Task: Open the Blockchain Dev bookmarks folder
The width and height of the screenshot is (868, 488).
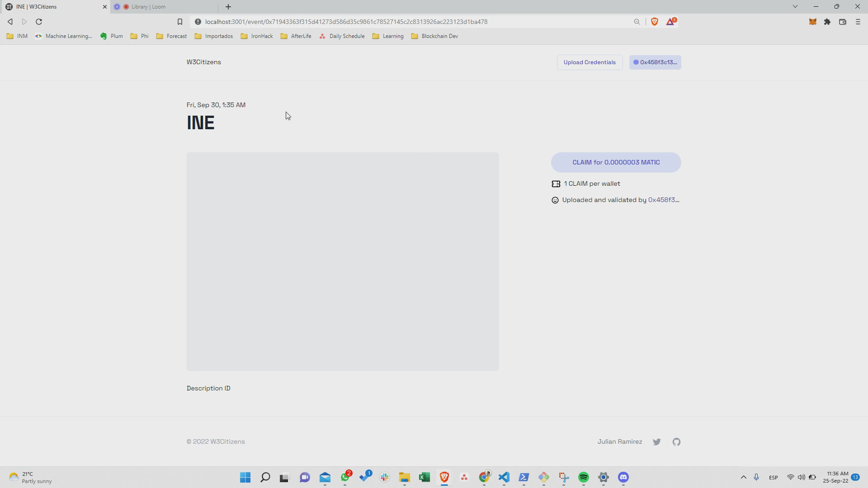Action: (x=435, y=36)
